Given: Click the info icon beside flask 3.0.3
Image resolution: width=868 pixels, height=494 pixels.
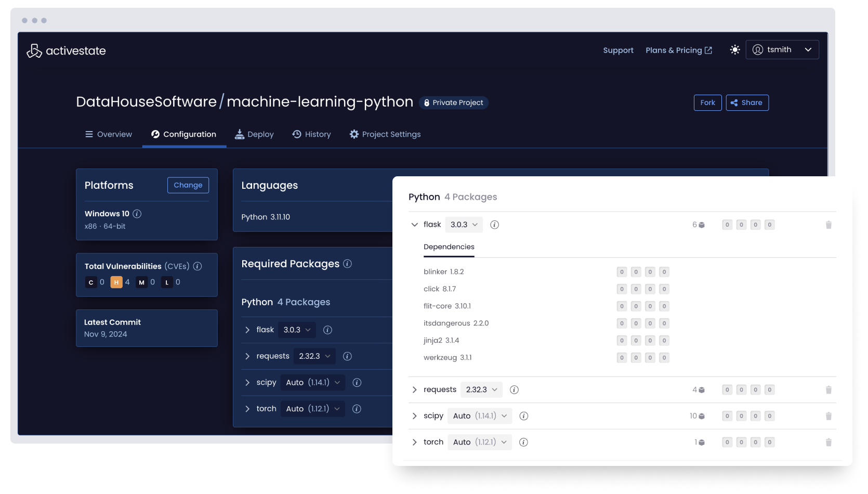Looking at the screenshot, I should click(494, 225).
